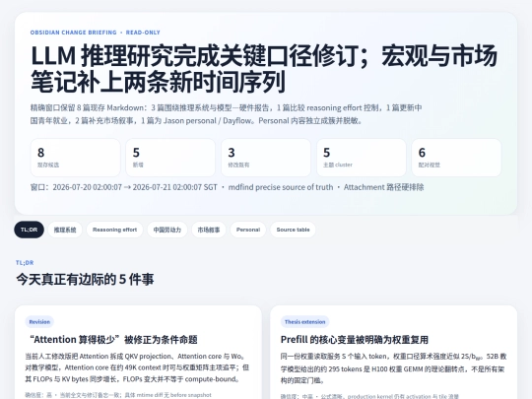
Task: Click the stat card showing 3
Action: click(266, 158)
